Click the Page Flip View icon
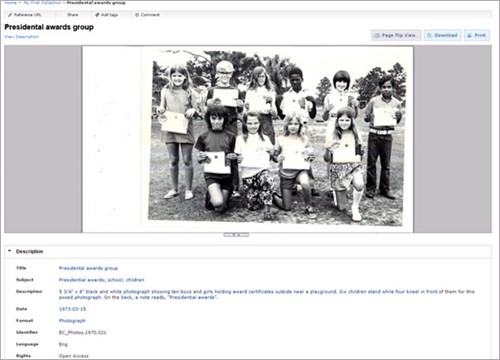The height and width of the screenshot is (360, 500). pos(377,35)
